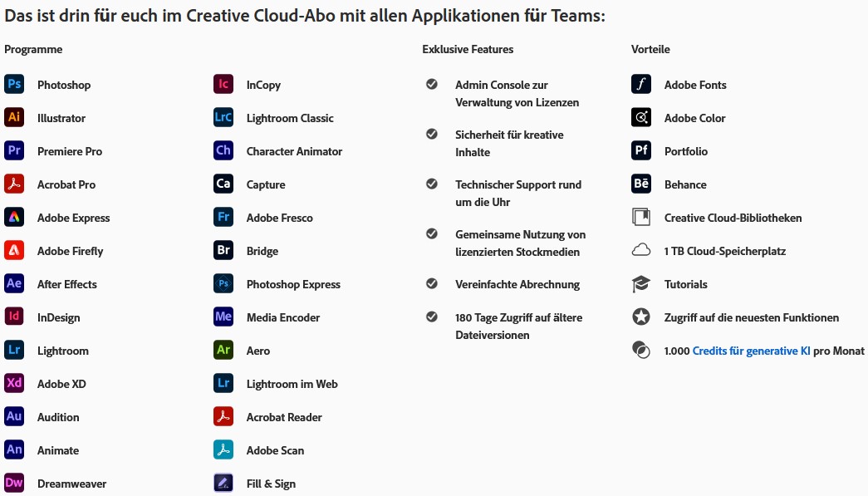Viewport: 868px width, 496px height.
Task: Click the Illustrator Ai icon
Action: pyautogui.click(x=14, y=117)
